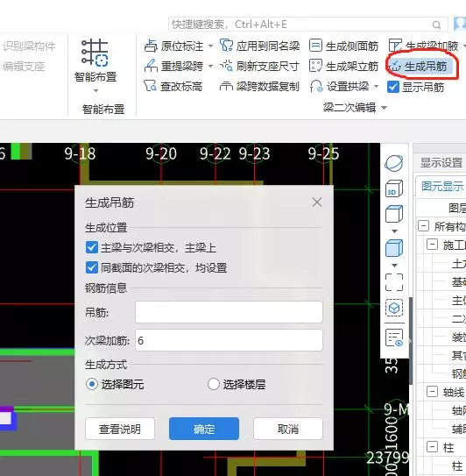Image resolution: width=466 pixels, height=476 pixels.
Task: Select 重提梁跨 re-extract beam span
Action: click(x=173, y=66)
